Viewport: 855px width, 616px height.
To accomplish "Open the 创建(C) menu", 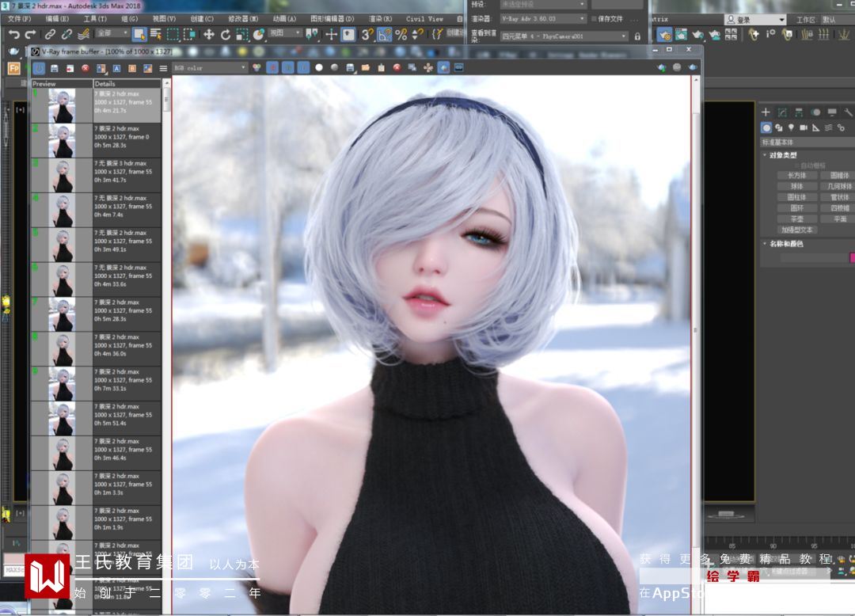I will [x=202, y=18].
